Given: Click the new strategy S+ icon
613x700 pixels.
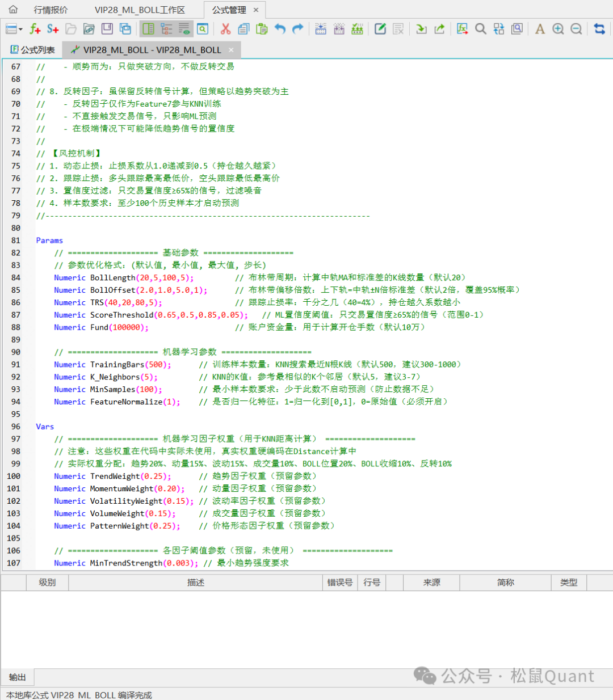Looking at the screenshot, I should (53, 29).
